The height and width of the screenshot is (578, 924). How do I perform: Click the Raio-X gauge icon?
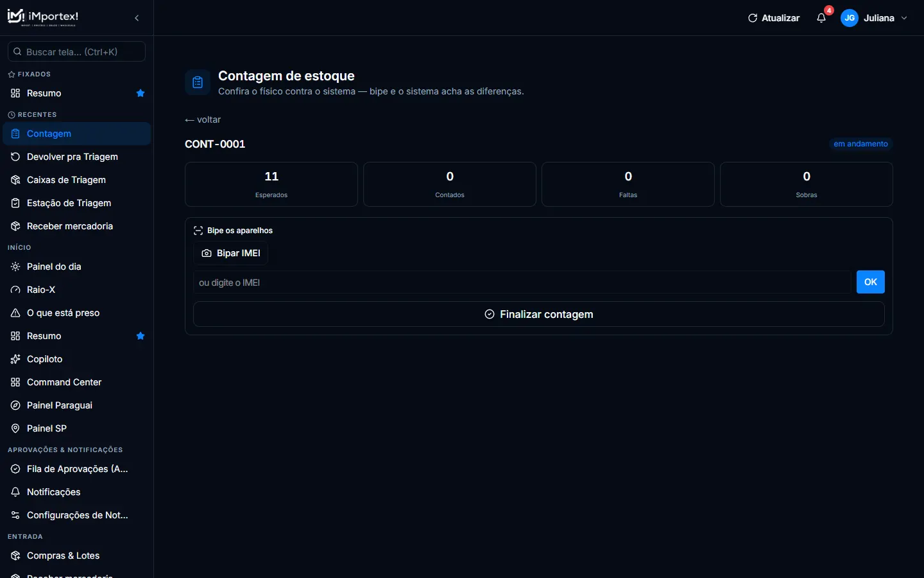pyautogui.click(x=15, y=290)
